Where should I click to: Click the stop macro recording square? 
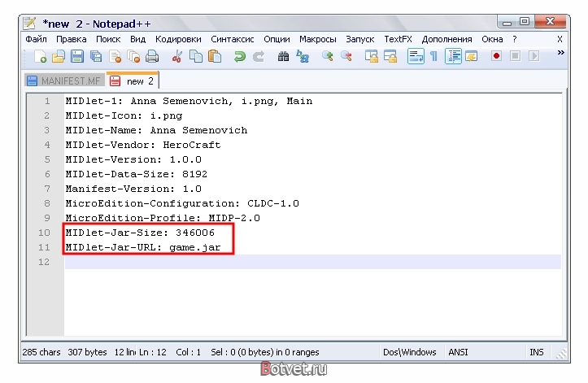[x=516, y=56]
